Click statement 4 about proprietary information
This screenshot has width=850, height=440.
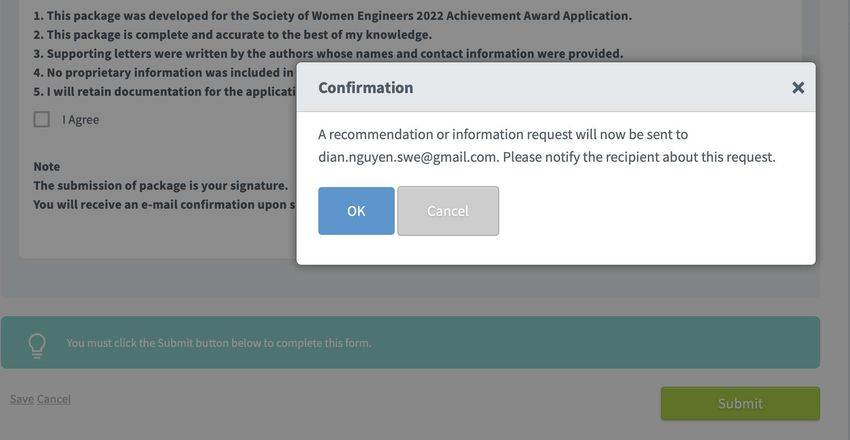point(165,73)
